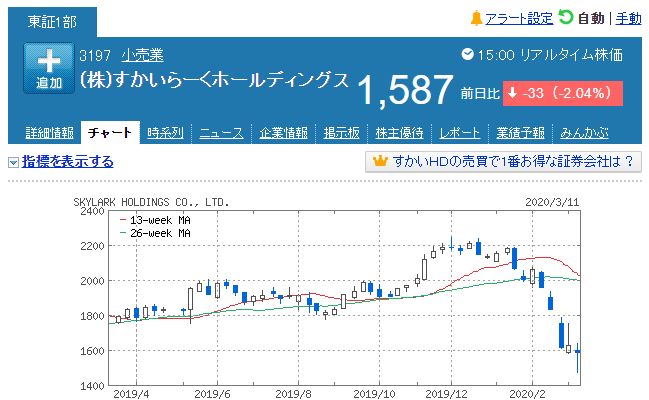649x400 pixels.
Task: Open the レポート tab
Action: (459, 133)
